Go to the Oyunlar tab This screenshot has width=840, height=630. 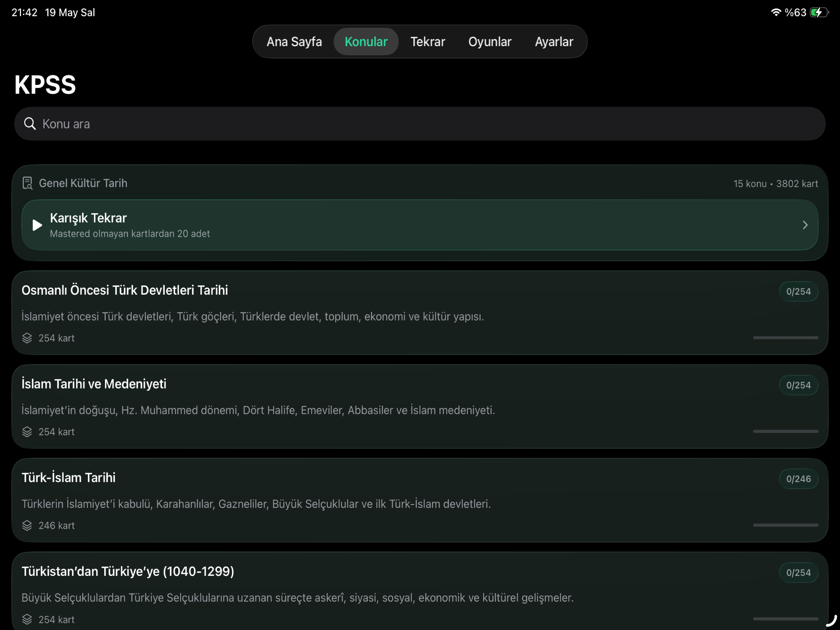pyautogui.click(x=489, y=42)
